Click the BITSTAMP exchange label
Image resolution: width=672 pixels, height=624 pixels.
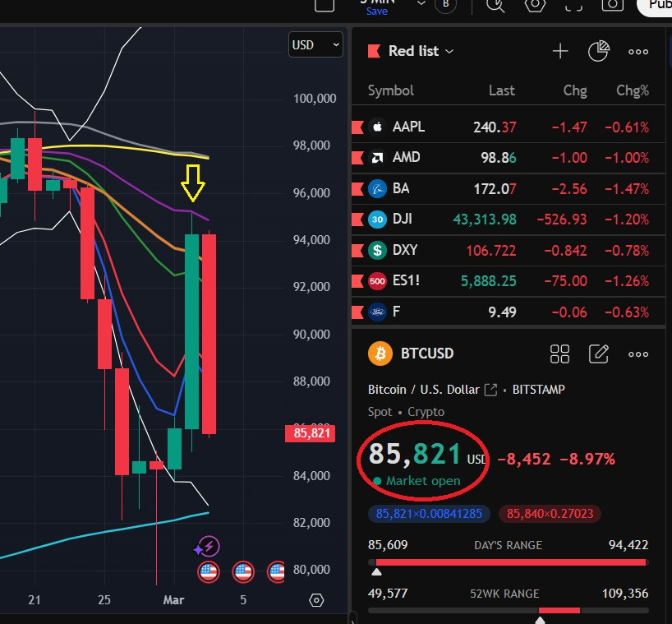[x=539, y=390]
